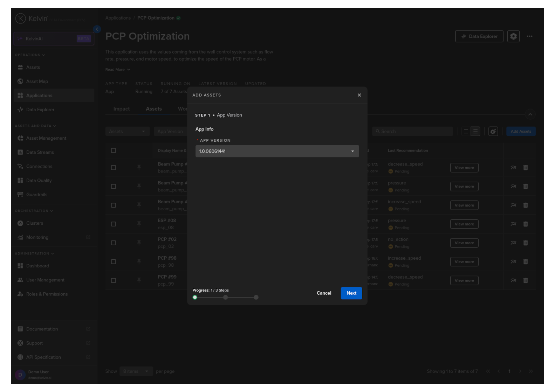The width and height of the screenshot is (555, 392).
Task: Switch to the compact list view icon
Action: (x=466, y=132)
